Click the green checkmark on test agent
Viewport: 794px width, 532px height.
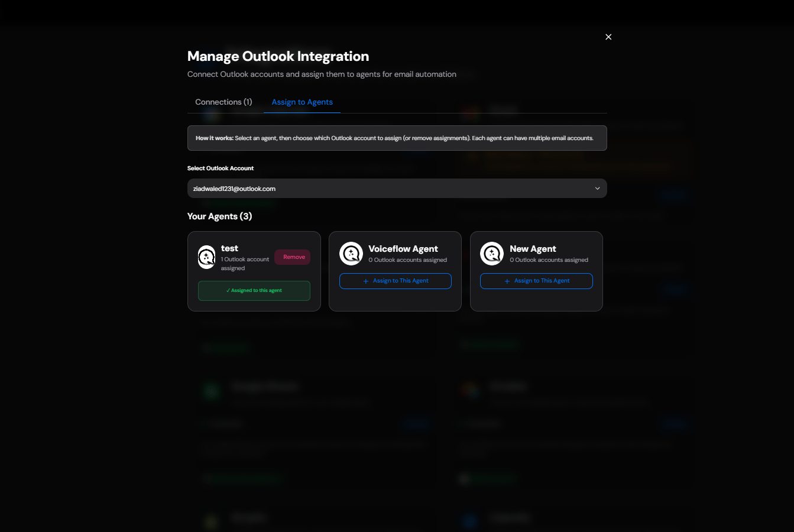click(228, 290)
